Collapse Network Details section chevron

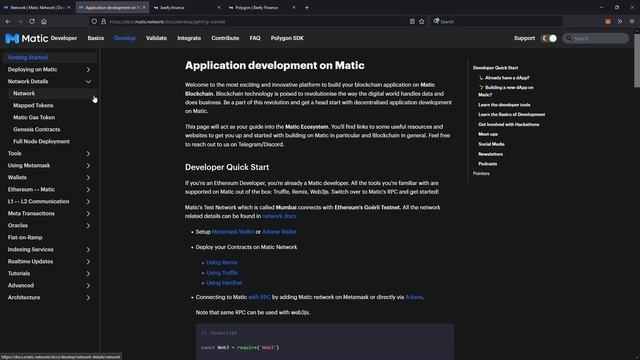pyautogui.click(x=88, y=82)
